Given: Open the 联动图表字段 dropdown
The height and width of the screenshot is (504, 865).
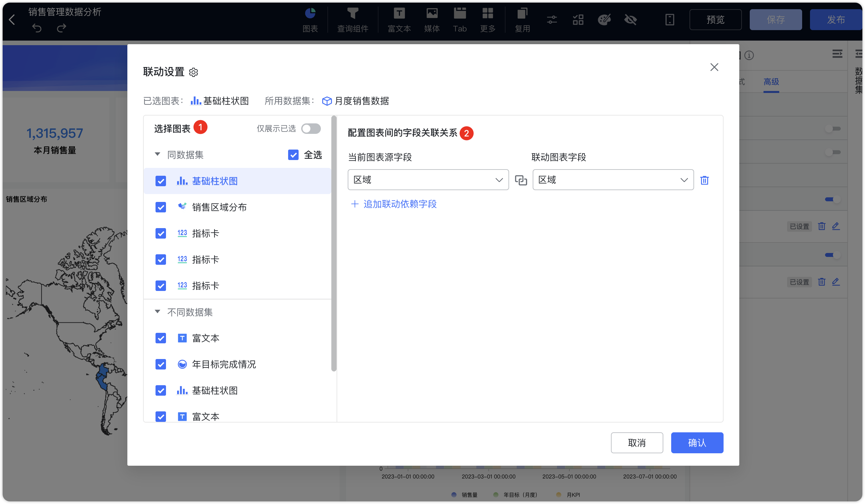Looking at the screenshot, I should point(613,180).
